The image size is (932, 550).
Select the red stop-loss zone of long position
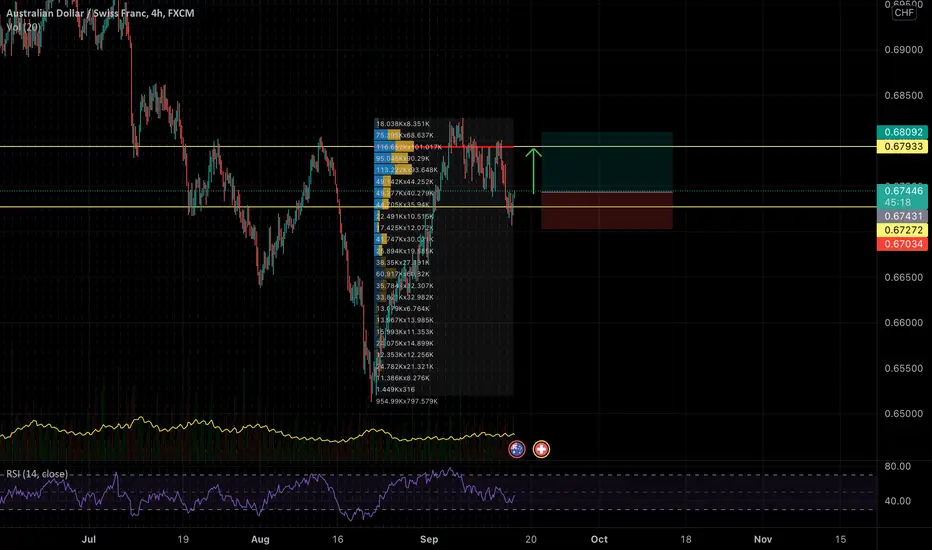pos(607,210)
